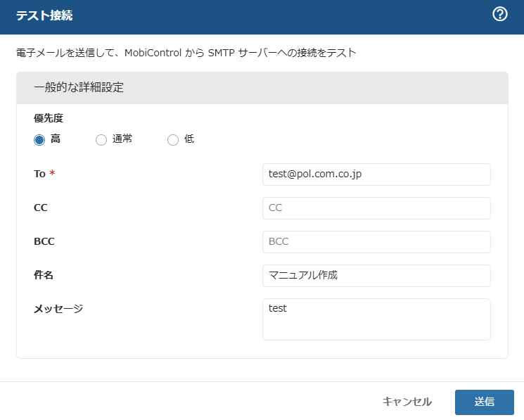Click the CC input field
This screenshot has height=420, width=524.
pyautogui.click(x=376, y=208)
